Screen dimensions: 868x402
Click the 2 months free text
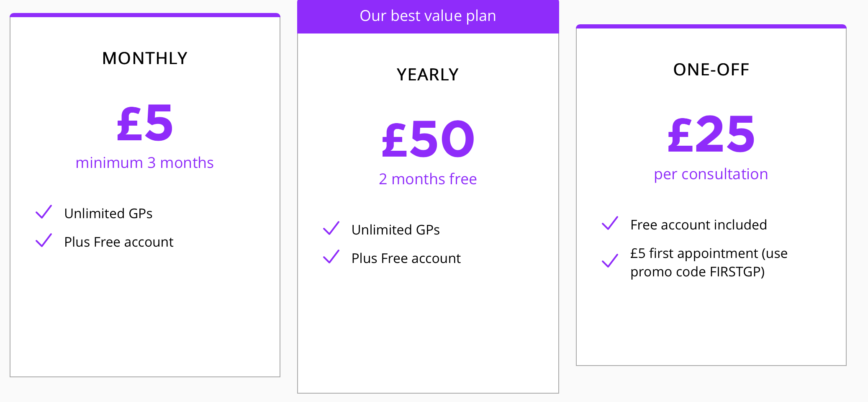[428, 179]
